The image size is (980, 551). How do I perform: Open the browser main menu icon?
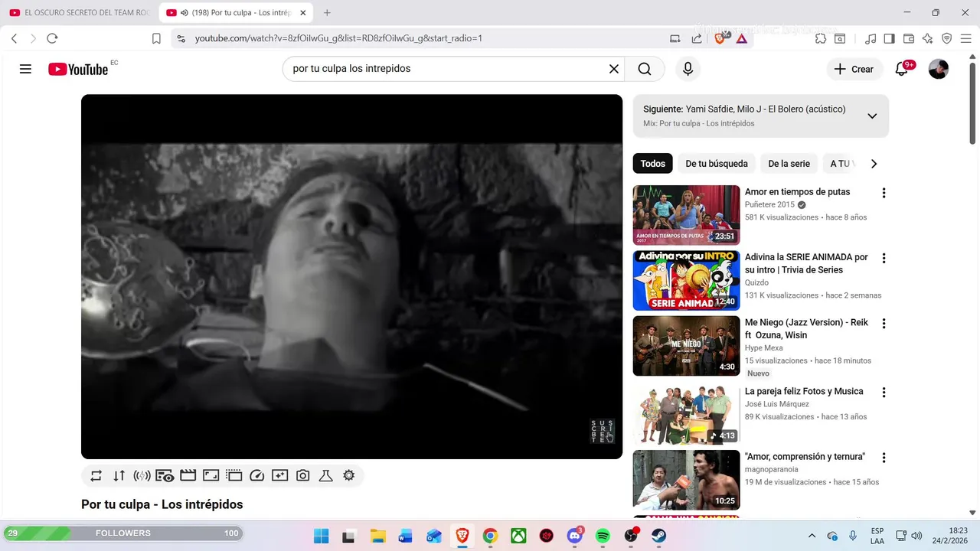point(965,38)
